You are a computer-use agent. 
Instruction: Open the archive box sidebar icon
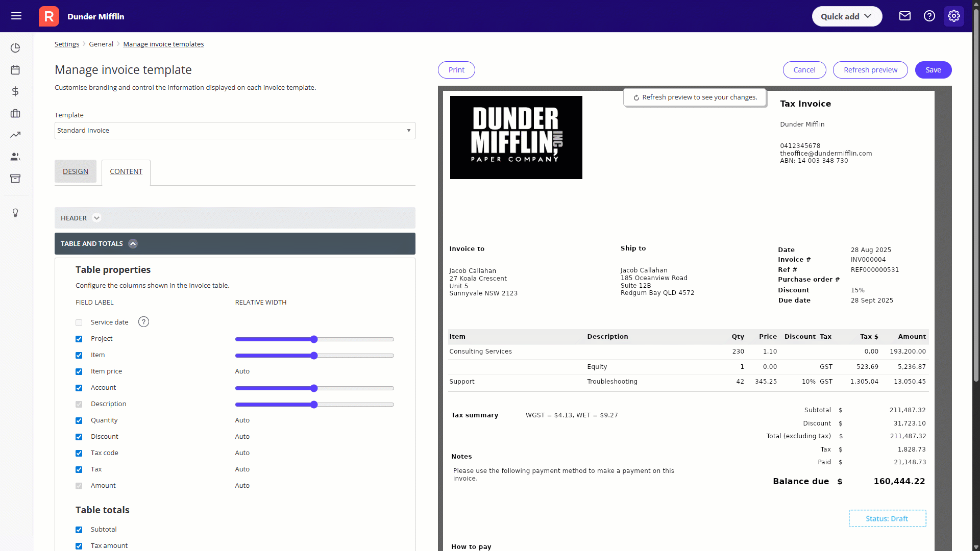(x=15, y=179)
